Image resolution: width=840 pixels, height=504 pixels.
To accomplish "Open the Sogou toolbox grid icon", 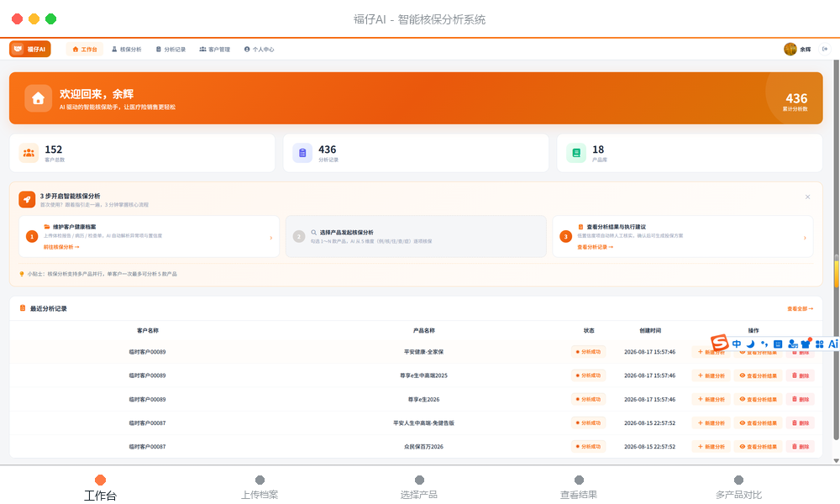I will click(x=819, y=344).
